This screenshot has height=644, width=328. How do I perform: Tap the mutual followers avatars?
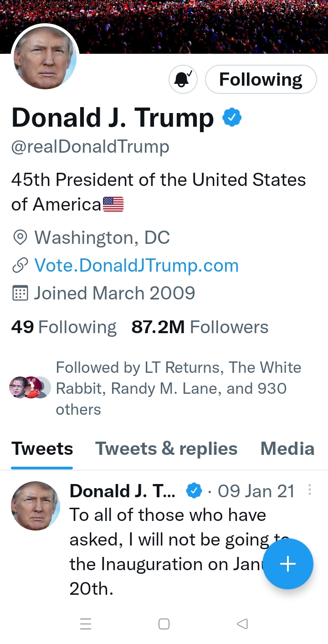tap(30, 388)
